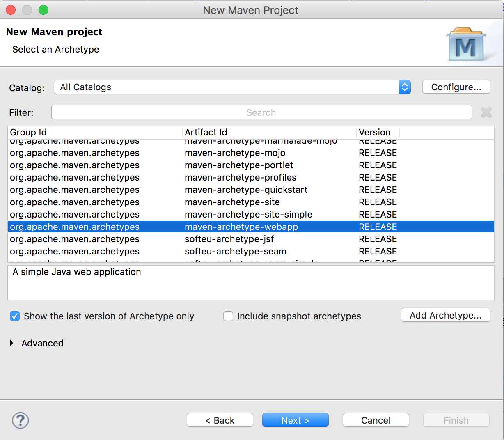Screen dimensions: 504x440
Task: Select maven-archetype-mojo row
Action: pos(251,153)
